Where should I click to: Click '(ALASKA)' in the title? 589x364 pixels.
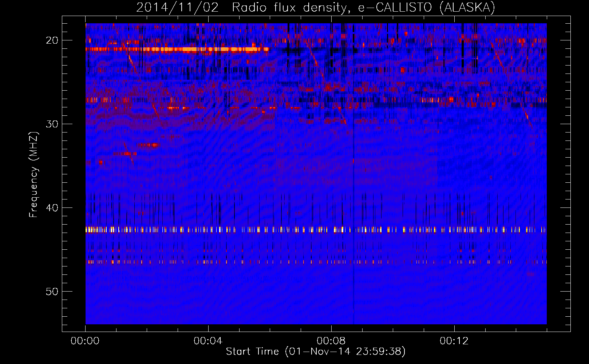click(x=467, y=7)
